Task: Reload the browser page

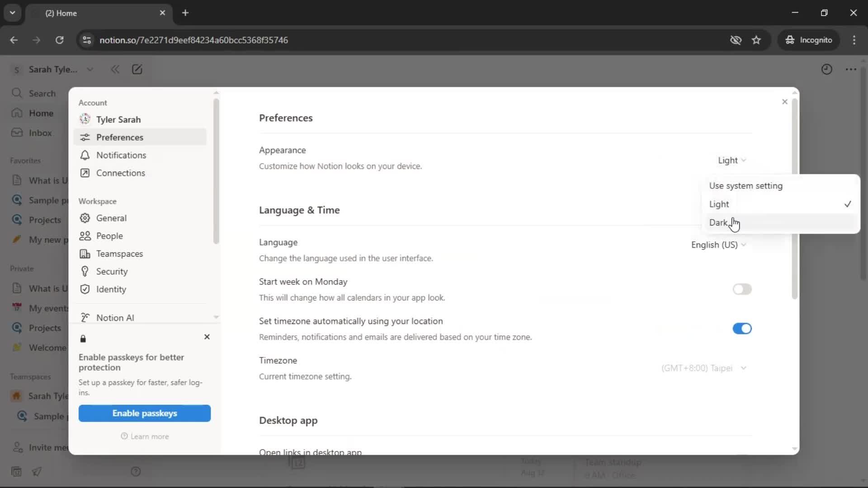Action: pyautogui.click(x=59, y=40)
